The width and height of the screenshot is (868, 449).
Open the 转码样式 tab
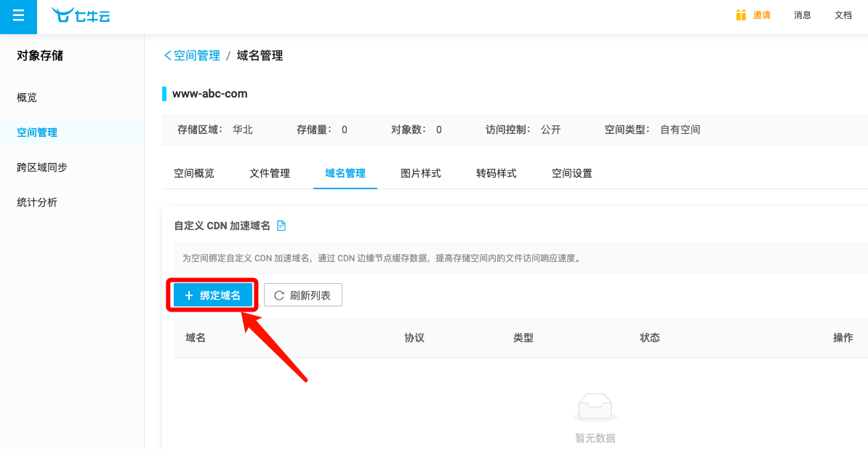tap(497, 173)
